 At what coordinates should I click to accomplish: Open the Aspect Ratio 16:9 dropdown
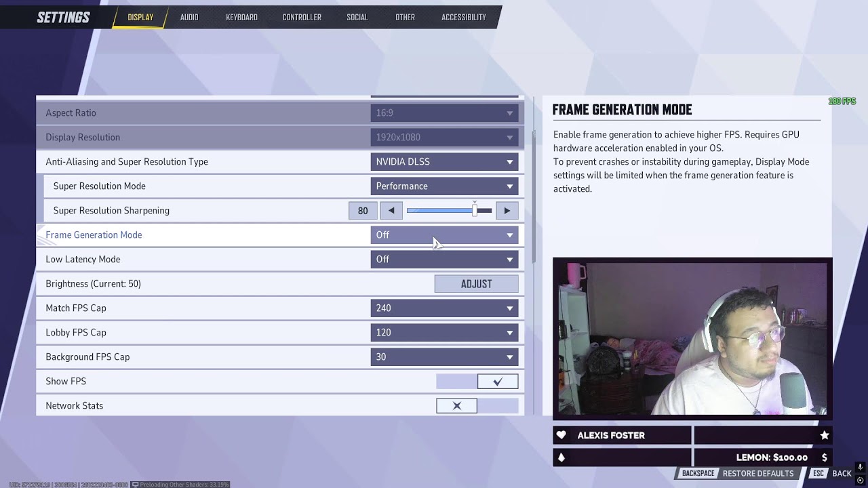[444, 113]
